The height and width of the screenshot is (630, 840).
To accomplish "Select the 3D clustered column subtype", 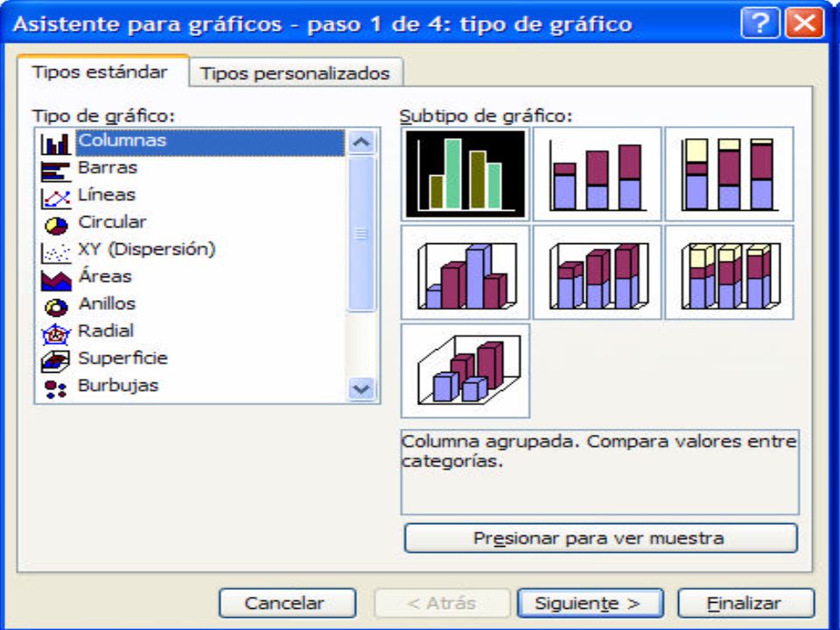I will coord(465,272).
